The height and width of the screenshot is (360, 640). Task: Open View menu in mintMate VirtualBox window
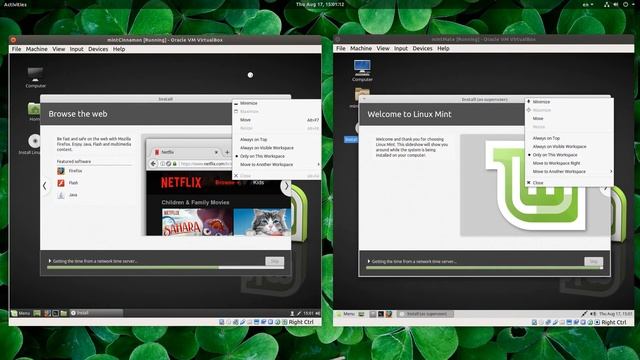(383, 48)
